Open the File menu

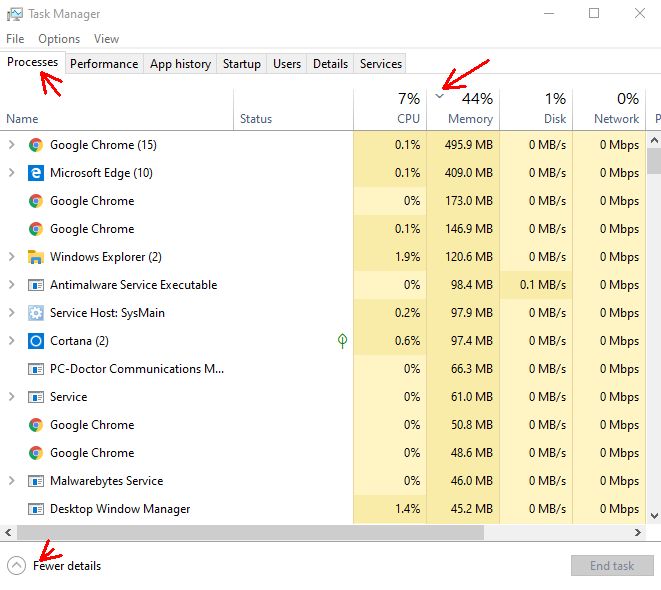point(15,39)
